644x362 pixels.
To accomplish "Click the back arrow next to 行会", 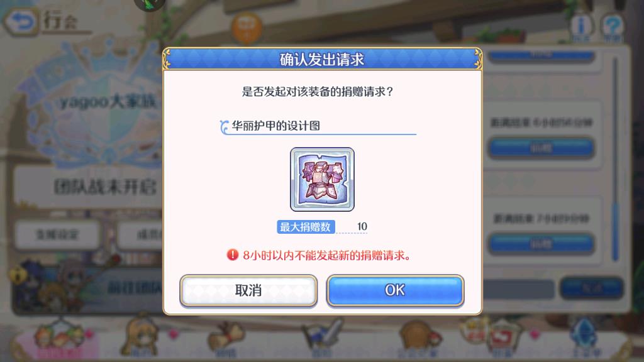I will pyautogui.click(x=21, y=21).
